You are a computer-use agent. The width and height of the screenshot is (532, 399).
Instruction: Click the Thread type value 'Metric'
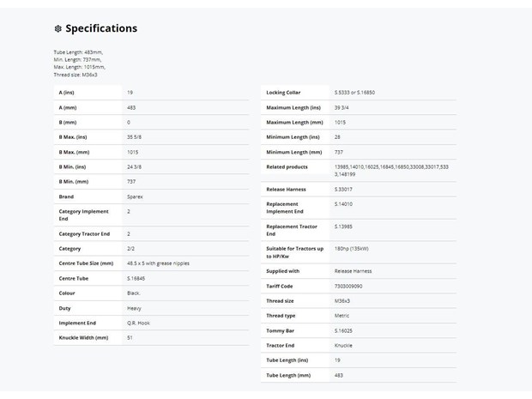pos(342,316)
